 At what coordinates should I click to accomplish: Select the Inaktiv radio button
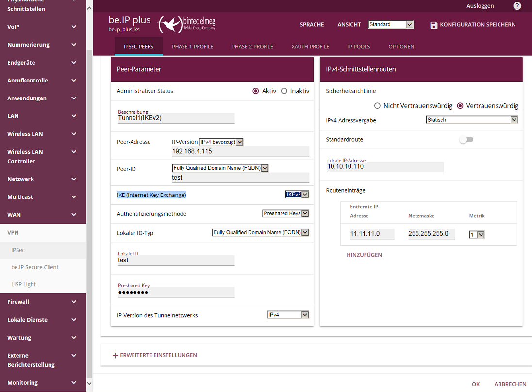(x=284, y=91)
